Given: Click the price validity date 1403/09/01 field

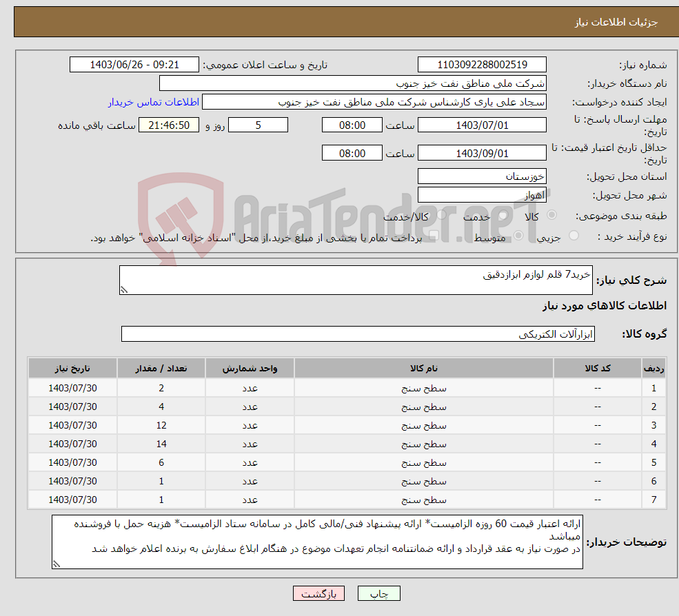Looking at the screenshot, I should (482, 153).
